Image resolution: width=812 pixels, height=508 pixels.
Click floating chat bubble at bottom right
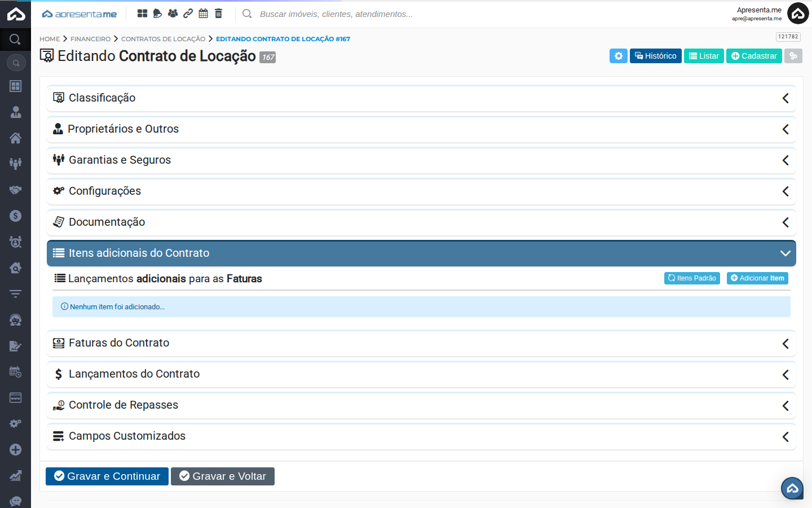pyautogui.click(x=792, y=488)
